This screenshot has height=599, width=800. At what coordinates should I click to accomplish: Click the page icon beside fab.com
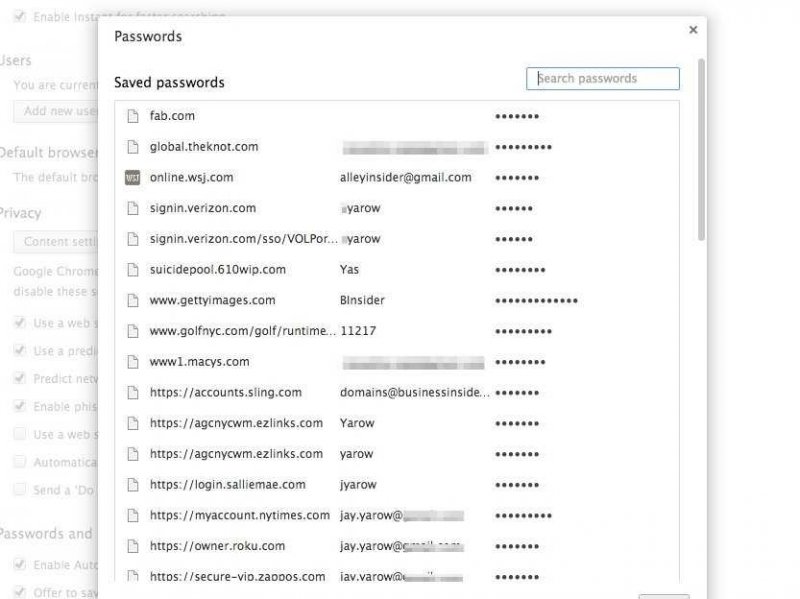[x=132, y=116]
